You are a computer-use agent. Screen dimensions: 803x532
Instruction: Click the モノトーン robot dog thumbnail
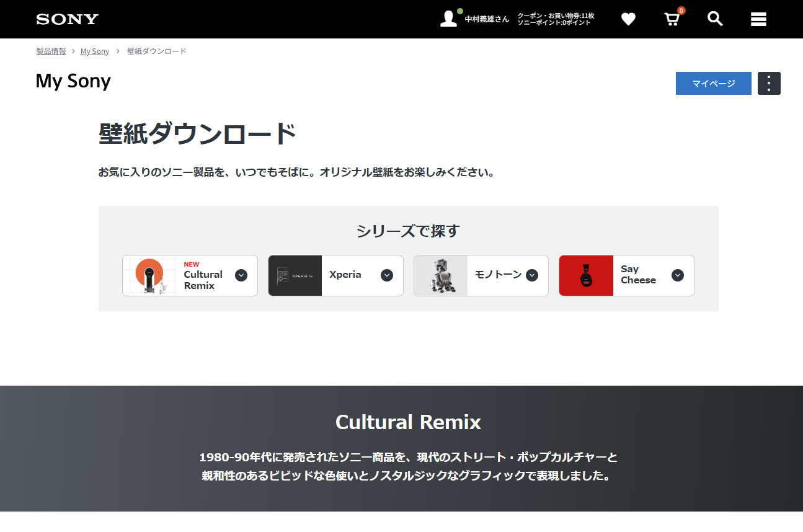(441, 275)
